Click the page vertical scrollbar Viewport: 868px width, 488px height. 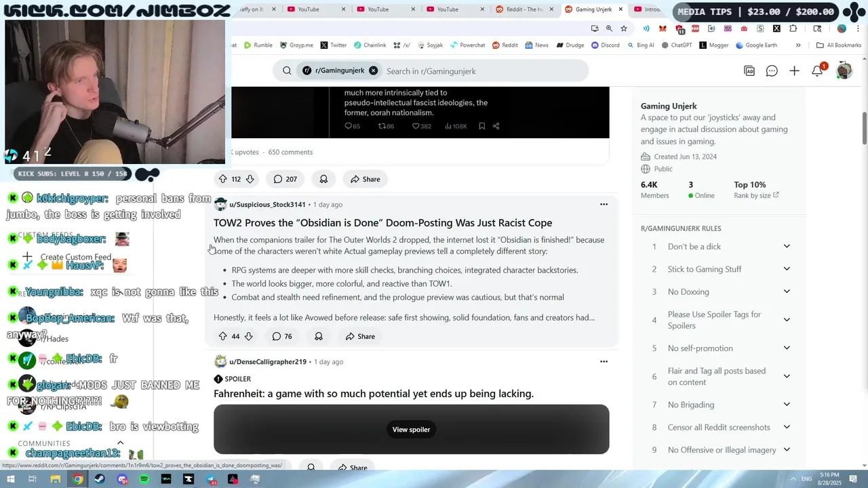[865, 127]
